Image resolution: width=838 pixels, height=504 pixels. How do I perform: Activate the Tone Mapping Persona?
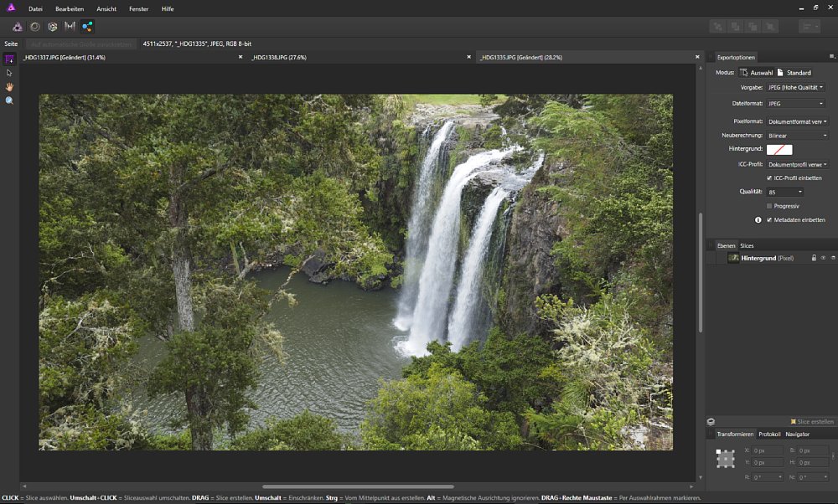pyautogui.click(x=70, y=27)
